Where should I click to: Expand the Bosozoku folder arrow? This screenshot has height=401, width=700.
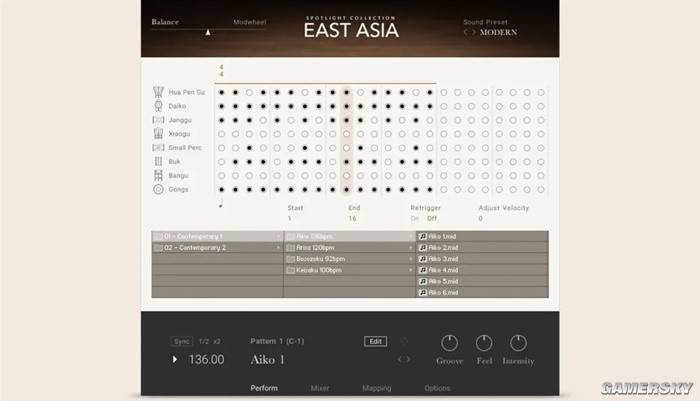point(411,259)
